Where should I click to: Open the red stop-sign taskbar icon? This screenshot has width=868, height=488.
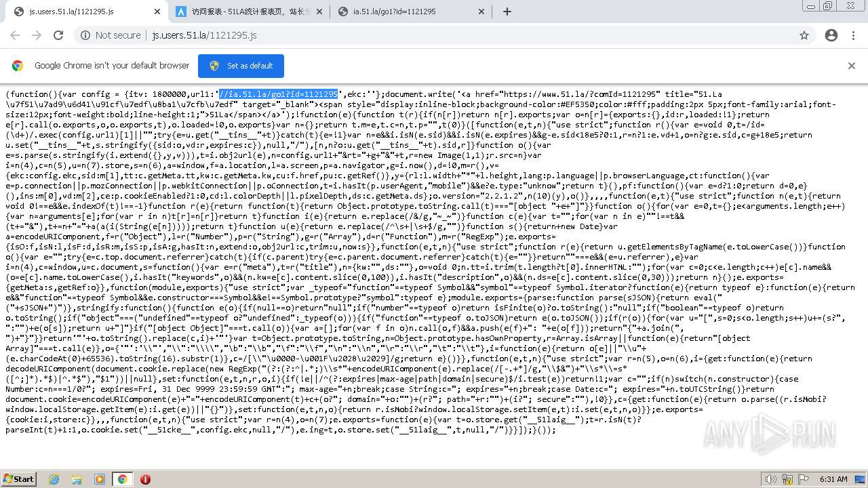click(x=145, y=479)
